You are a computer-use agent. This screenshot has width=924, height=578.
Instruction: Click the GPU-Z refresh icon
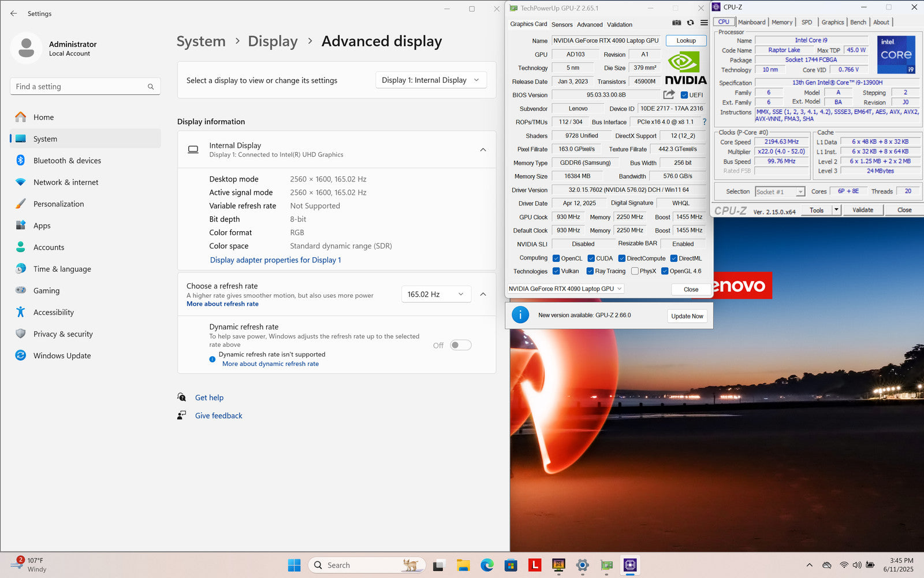click(x=690, y=23)
